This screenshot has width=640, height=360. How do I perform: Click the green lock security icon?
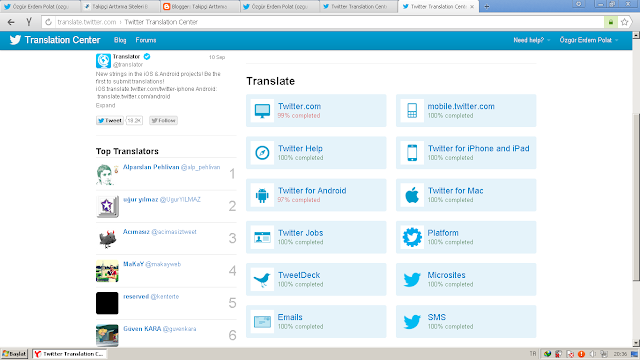pyautogui.click(x=611, y=22)
